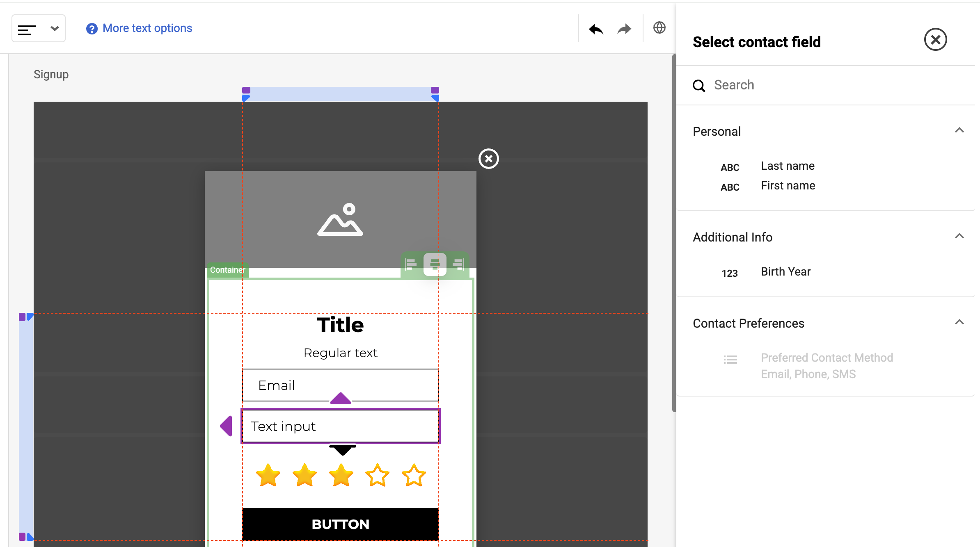Open the text alignment dropdown
Screen dimensions: 980x547
tap(39, 29)
